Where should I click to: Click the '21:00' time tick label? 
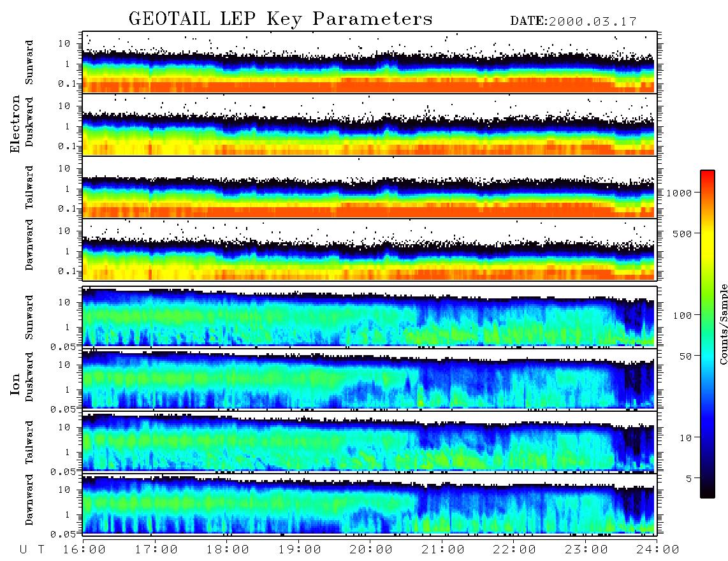point(443,550)
